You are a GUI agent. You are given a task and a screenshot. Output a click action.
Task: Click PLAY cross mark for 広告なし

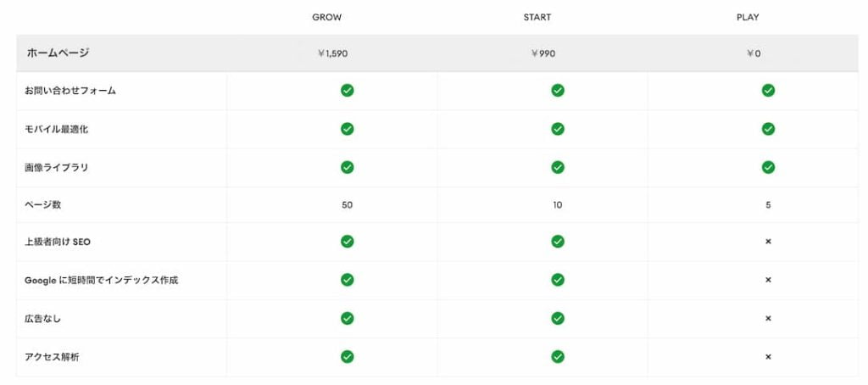tap(768, 318)
